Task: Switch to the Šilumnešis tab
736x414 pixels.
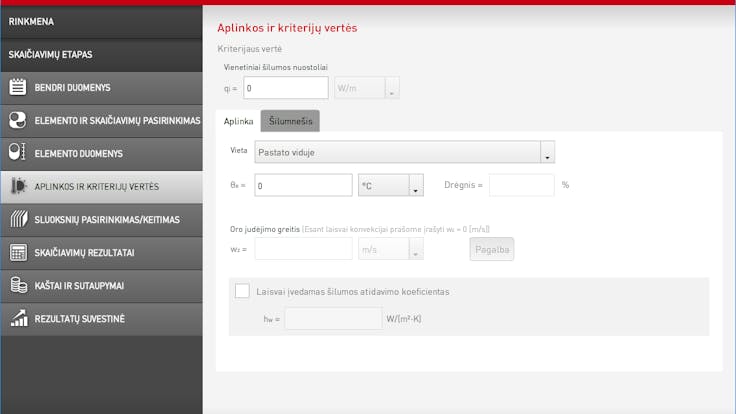Action: click(290, 121)
